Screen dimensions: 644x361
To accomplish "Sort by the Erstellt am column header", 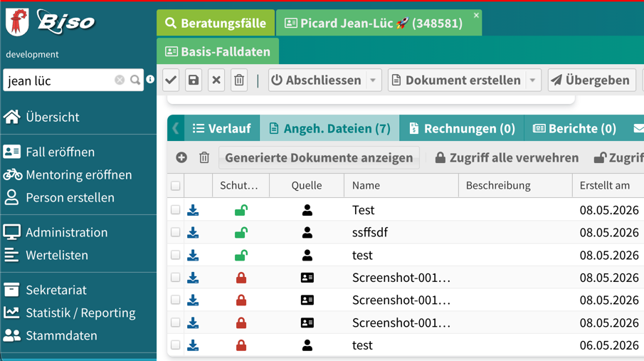I will click(x=608, y=185).
